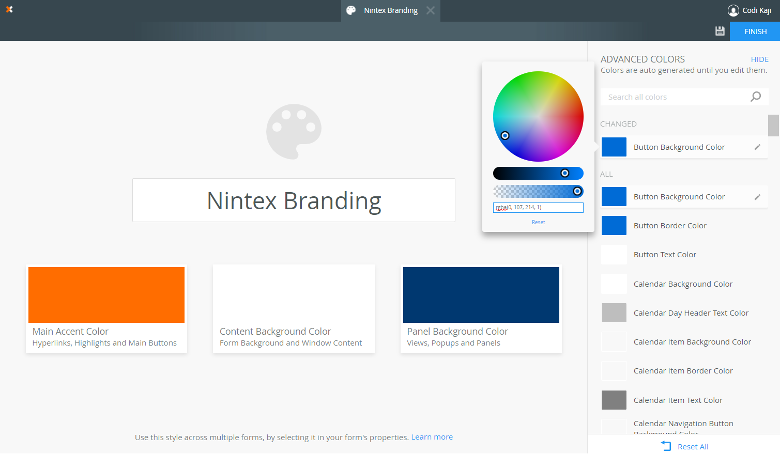Image resolution: width=780 pixels, height=455 pixels.
Task: Click the Calendar Navigation Button row label
Action: pyautogui.click(x=683, y=427)
